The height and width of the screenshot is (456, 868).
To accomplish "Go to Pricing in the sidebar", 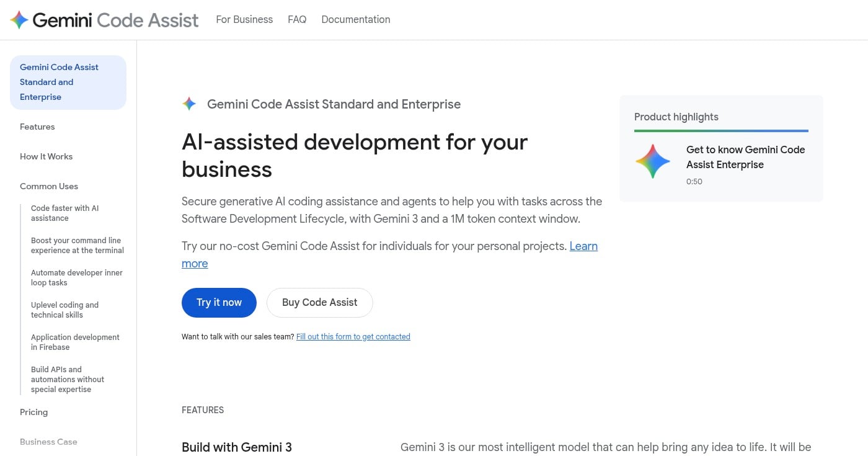I will coord(33,412).
